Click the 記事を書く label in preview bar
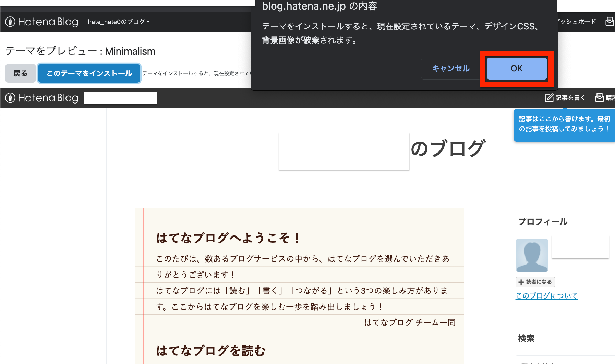Viewport: 615px width, 364px height. [x=570, y=98]
